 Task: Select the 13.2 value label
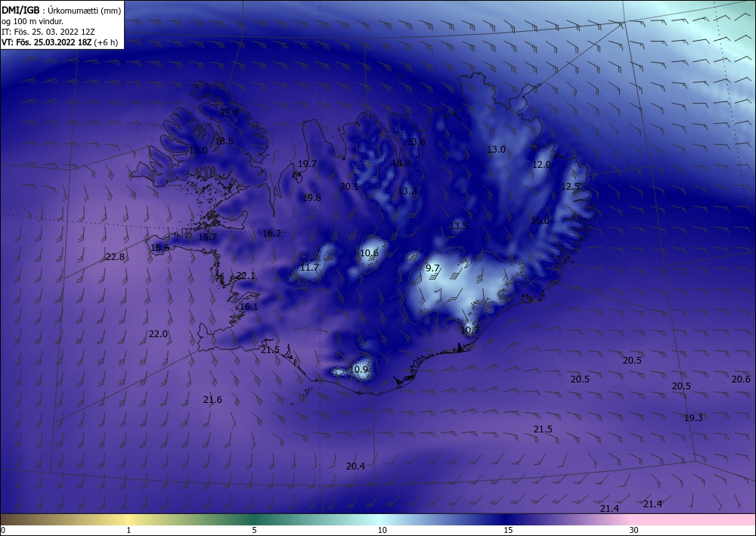(x=406, y=191)
